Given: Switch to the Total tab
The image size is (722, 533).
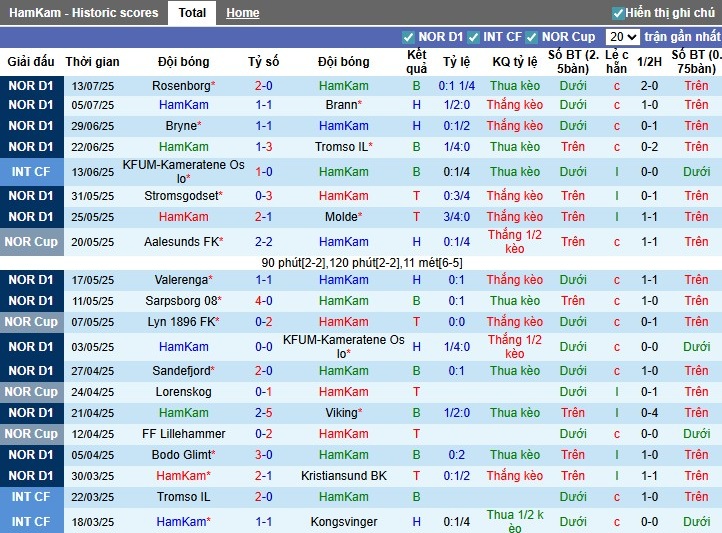Looking at the screenshot, I should pyautogui.click(x=192, y=13).
